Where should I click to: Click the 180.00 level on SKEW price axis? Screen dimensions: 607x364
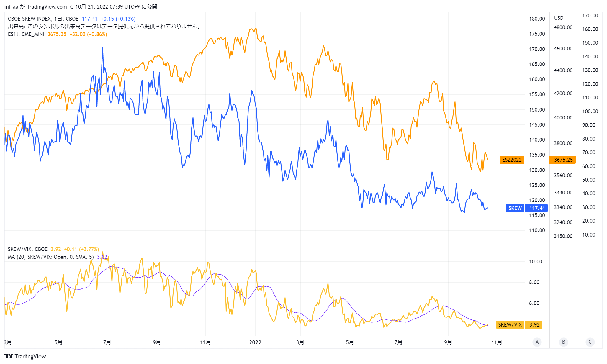coord(537,19)
